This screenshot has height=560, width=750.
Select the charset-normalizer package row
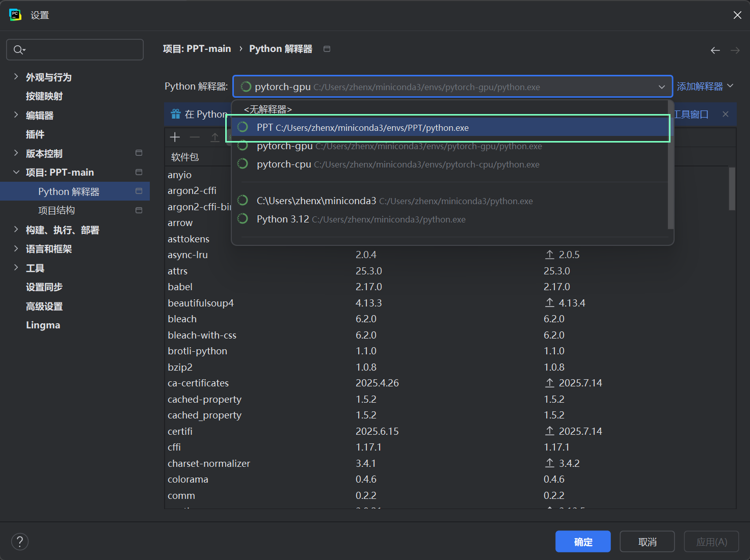(450, 463)
